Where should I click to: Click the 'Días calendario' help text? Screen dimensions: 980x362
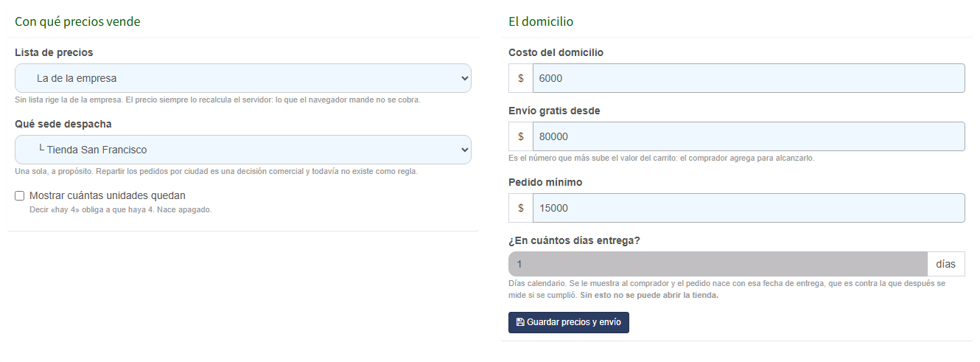[727, 289]
